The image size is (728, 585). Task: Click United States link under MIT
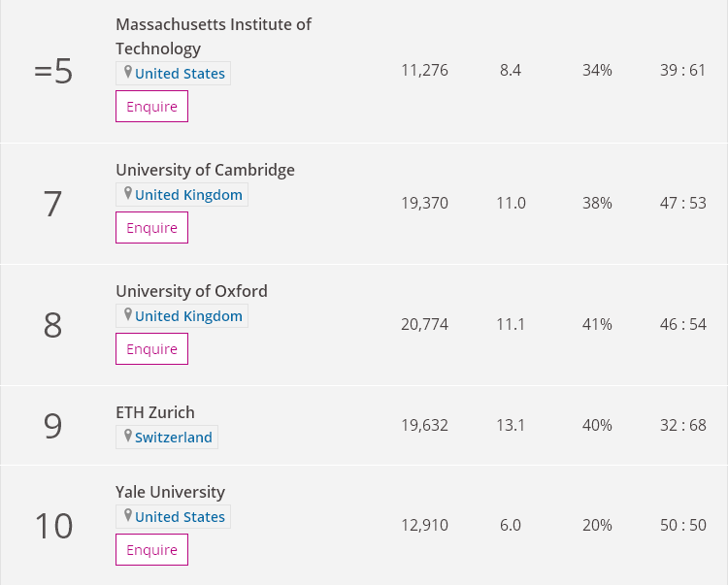pyautogui.click(x=180, y=74)
